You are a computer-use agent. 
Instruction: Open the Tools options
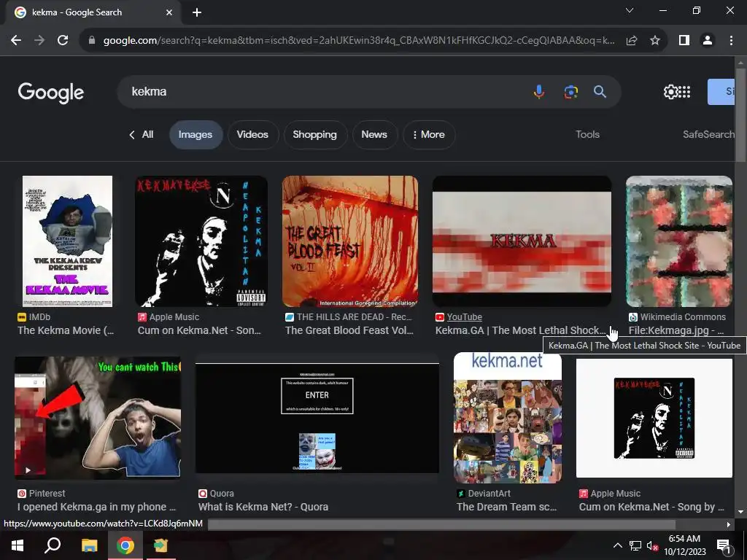click(587, 135)
